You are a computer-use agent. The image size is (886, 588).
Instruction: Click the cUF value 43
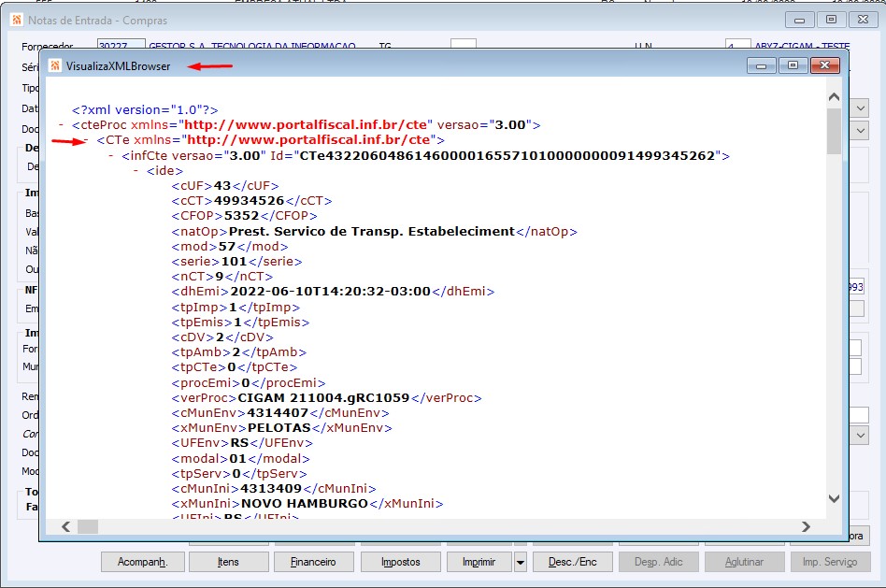point(222,186)
